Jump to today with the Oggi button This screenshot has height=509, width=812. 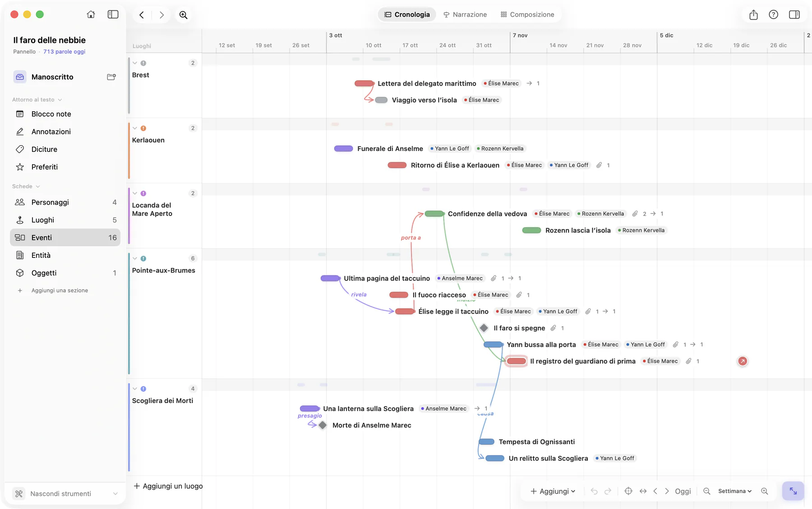[x=683, y=491]
